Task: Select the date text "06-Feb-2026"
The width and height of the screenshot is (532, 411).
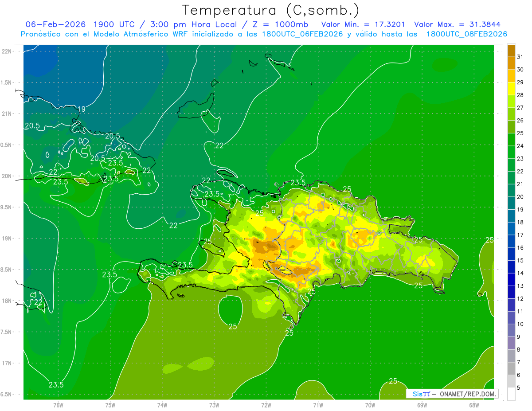Action: pyautogui.click(x=55, y=24)
